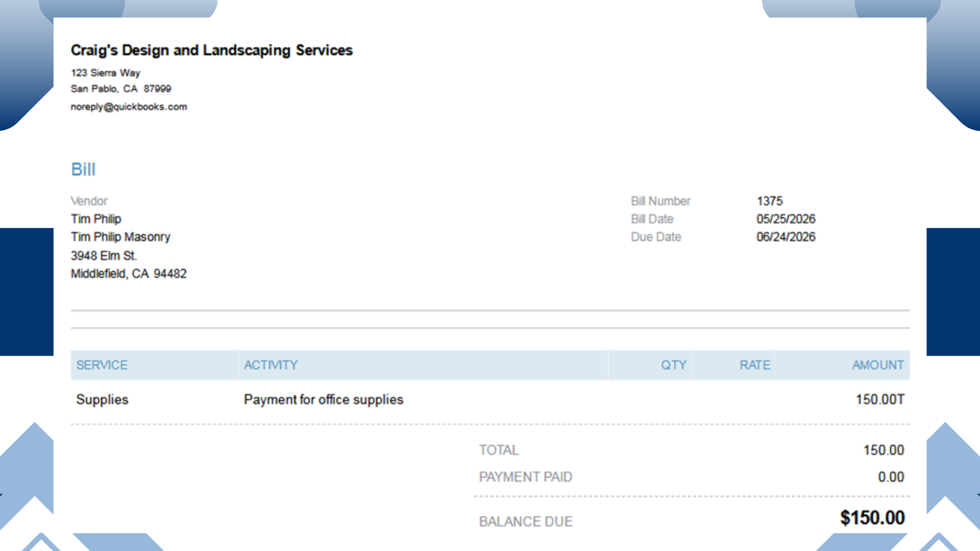Click the QTY column header
The width and height of the screenshot is (980, 551).
[674, 365]
